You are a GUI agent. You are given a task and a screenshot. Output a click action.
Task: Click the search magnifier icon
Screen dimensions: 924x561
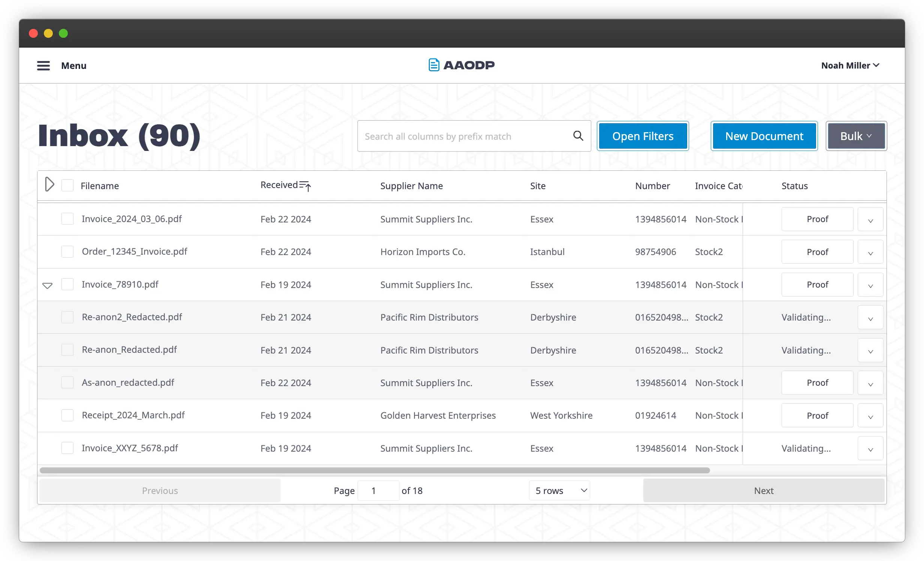click(x=577, y=136)
